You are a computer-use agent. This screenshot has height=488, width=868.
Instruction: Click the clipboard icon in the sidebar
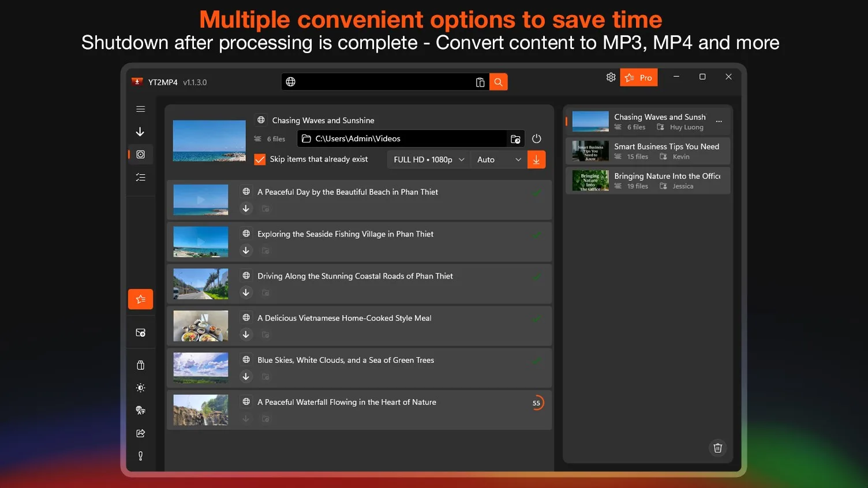pos(140,365)
